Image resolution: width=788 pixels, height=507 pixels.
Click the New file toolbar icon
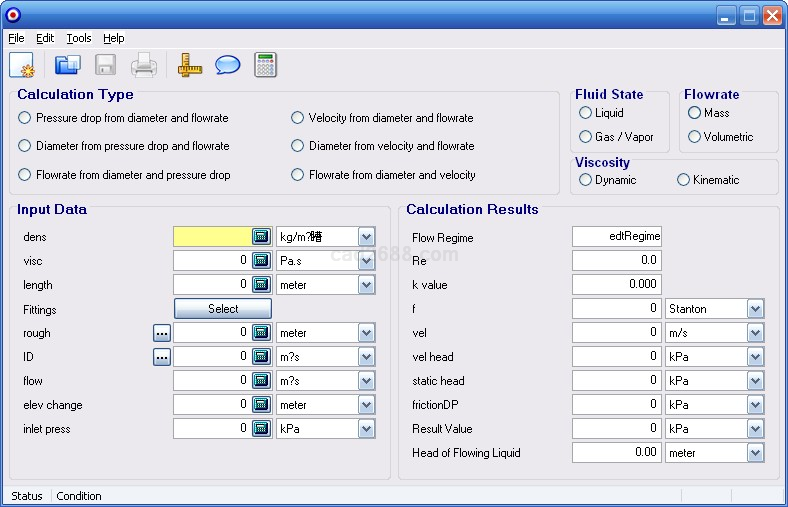(21, 66)
